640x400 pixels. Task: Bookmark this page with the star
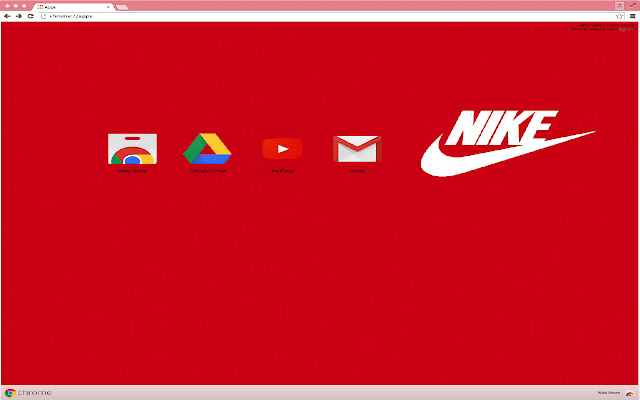coord(619,16)
